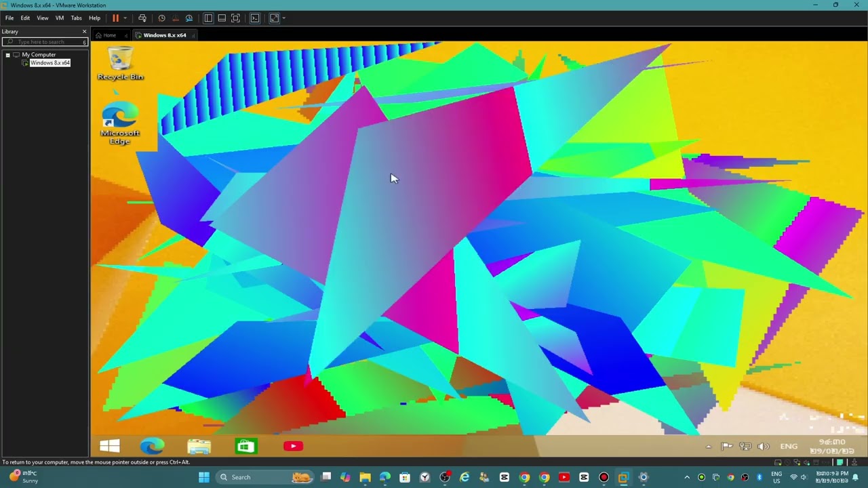Close the Library panel
Viewport: 868px width, 488px height.
[x=85, y=32]
